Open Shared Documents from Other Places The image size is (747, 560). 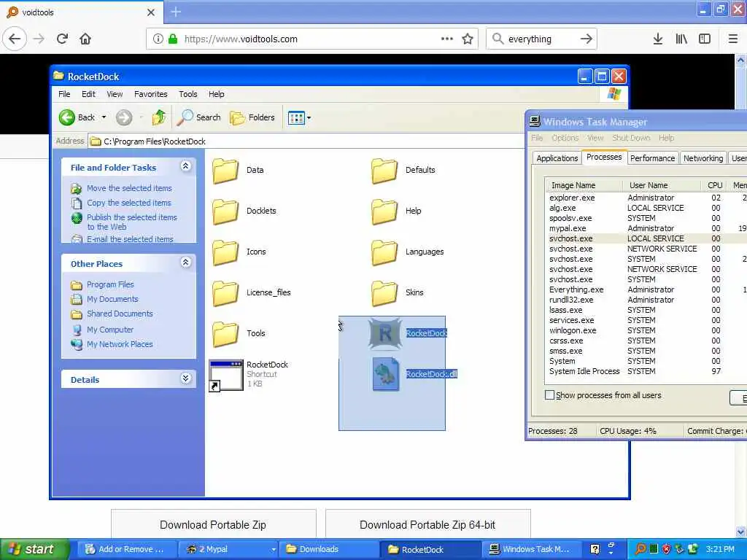click(120, 314)
